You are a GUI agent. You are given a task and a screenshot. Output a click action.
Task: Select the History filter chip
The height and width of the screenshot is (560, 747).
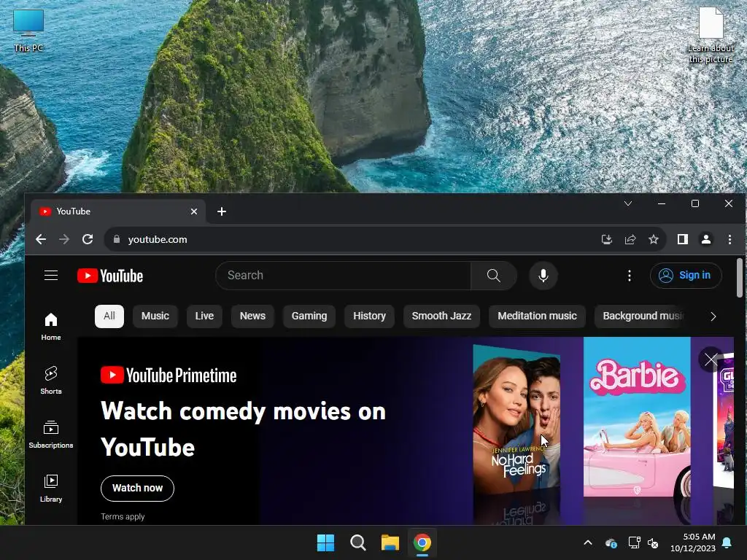pyautogui.click(x=369, y=316)
